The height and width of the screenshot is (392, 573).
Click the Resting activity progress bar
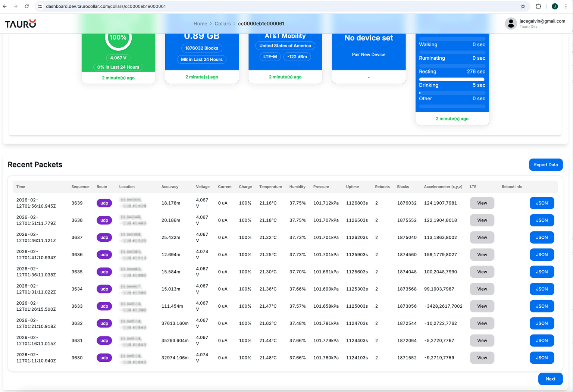[x=452, y=79]
